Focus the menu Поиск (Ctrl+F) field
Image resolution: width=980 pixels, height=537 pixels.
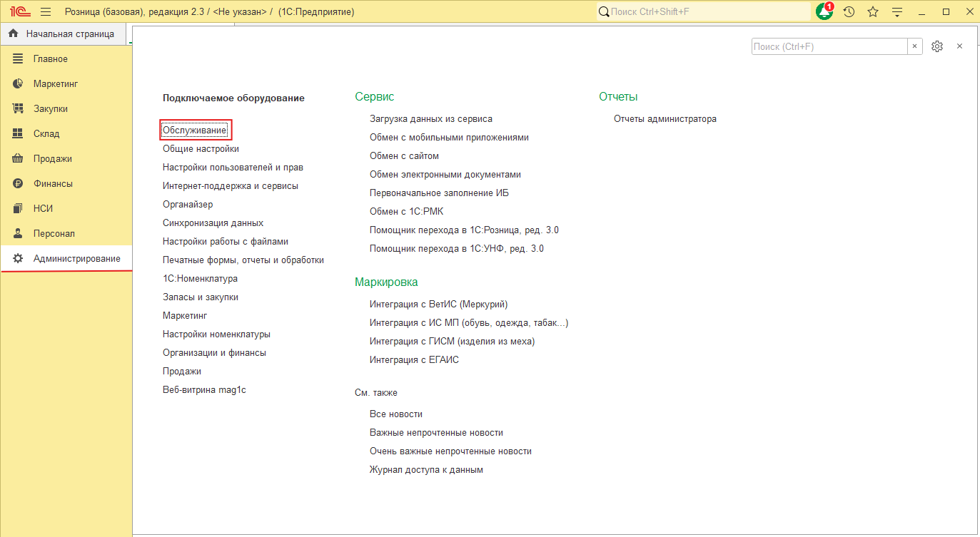(x=829, y=46)
